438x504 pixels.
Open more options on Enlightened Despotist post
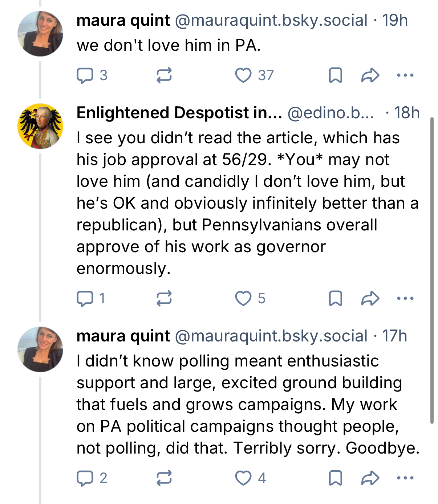[x=405, y=299]
